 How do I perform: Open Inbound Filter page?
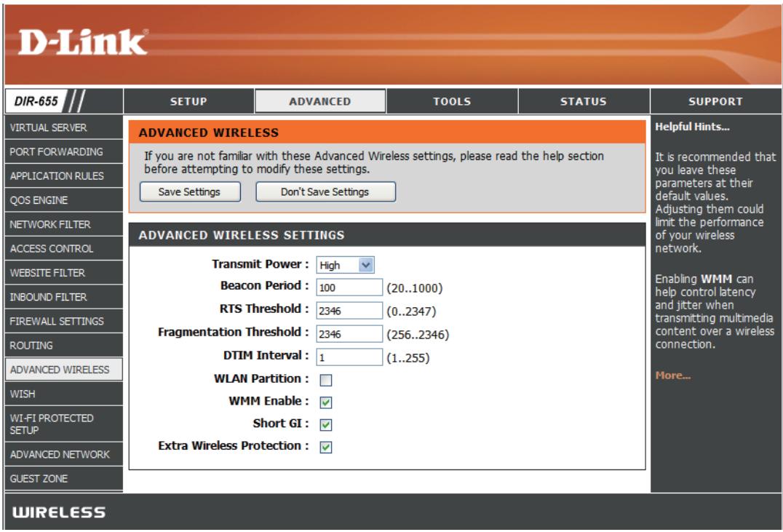click(63, 297)
